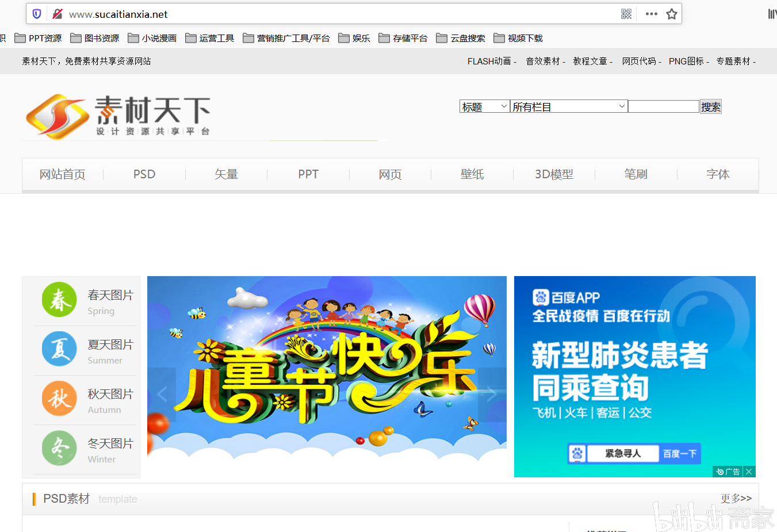Click the insecure connection lock icon
The image size is (777, 532).
[58, 14]
